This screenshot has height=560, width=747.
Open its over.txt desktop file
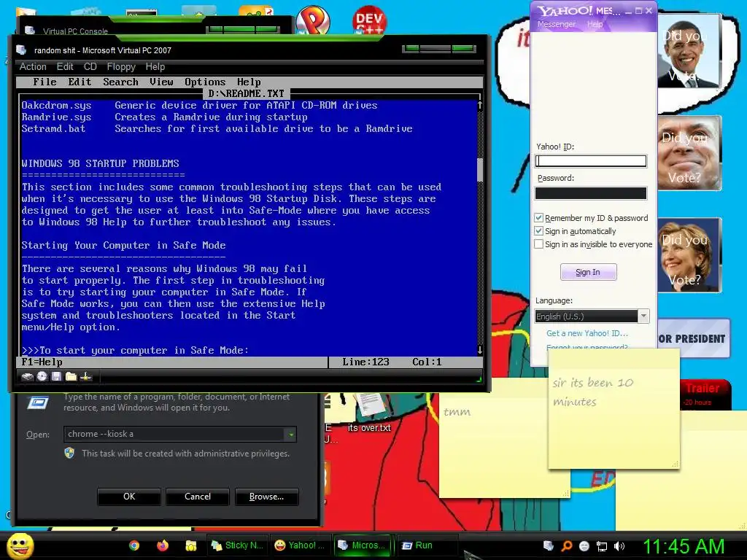pos(369,413)
